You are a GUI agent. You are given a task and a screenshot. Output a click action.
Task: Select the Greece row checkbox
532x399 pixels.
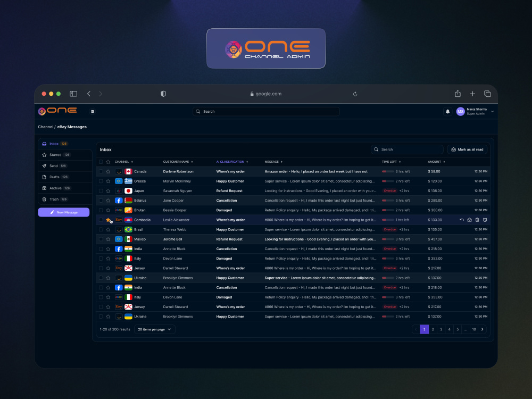[x=101, y=181]
